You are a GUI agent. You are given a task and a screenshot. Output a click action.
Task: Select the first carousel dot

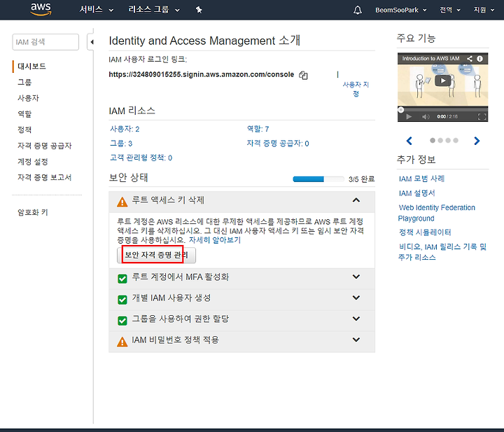[x=433, y=141]
